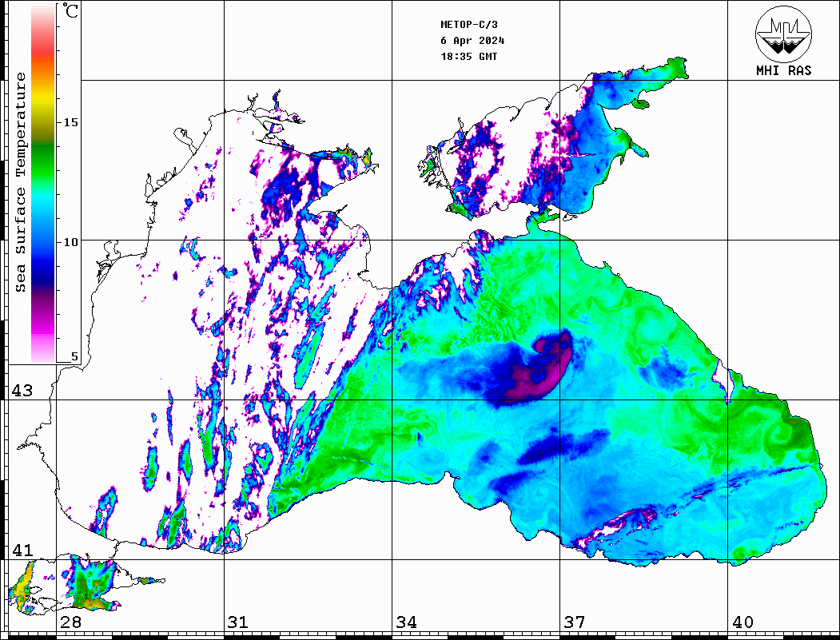Click the 15 mark on temperature scale
Screen dimensions: 840x640
click(70, 122)
